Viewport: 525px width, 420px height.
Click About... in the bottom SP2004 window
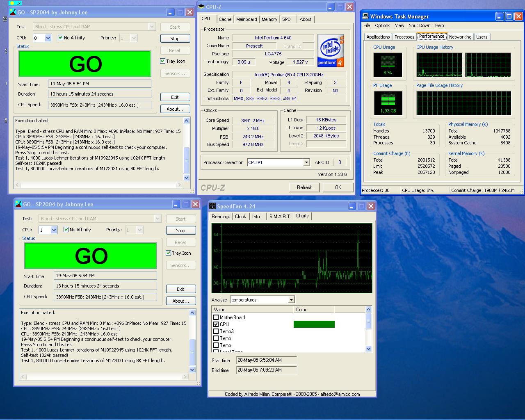pos(181,301)
